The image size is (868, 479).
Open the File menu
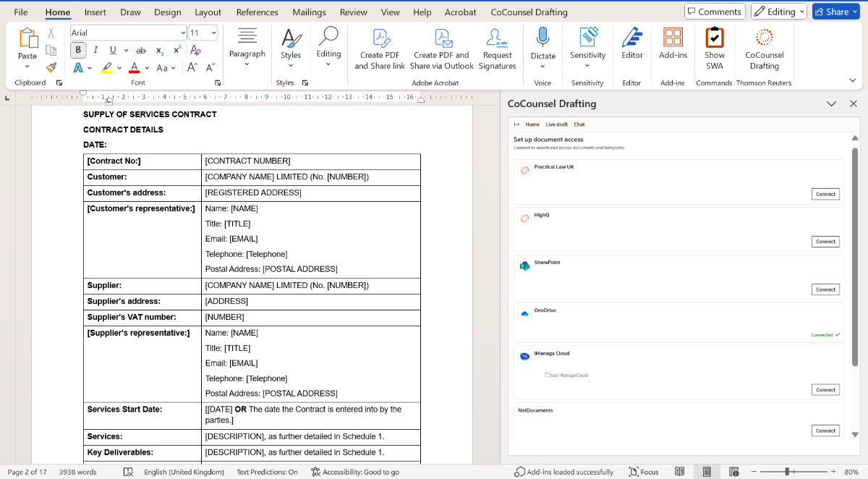[21, 12]
